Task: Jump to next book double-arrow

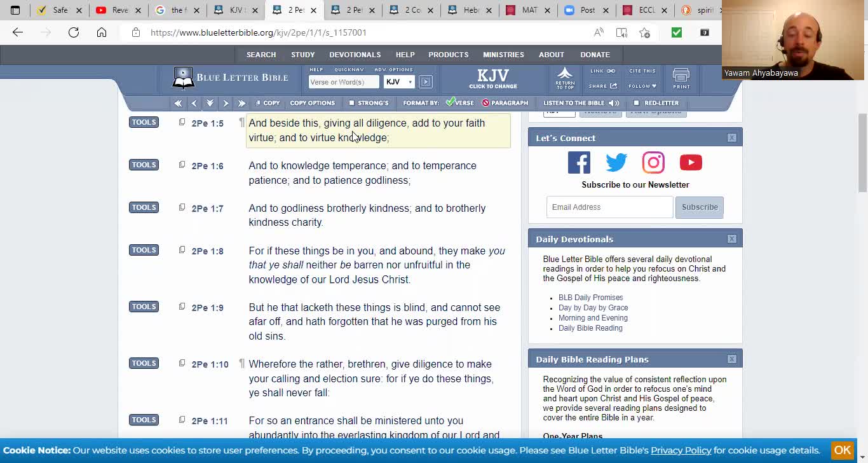Action: click(241, 103)
